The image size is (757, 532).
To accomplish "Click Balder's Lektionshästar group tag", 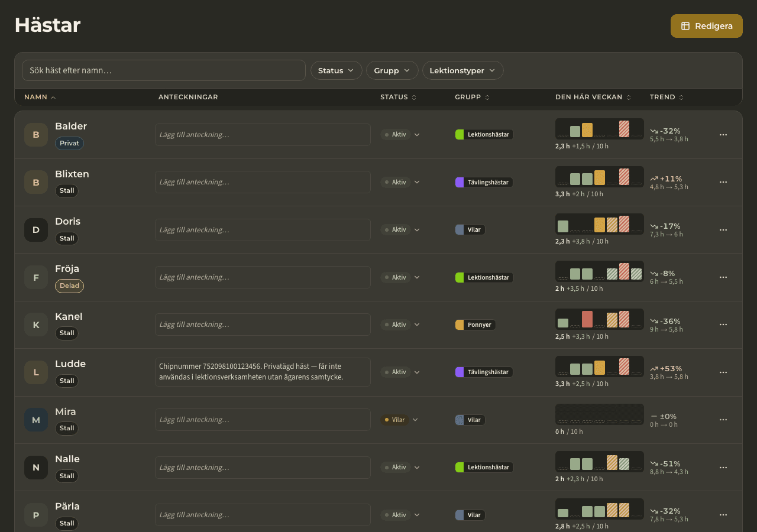I will tap(484, 135).
